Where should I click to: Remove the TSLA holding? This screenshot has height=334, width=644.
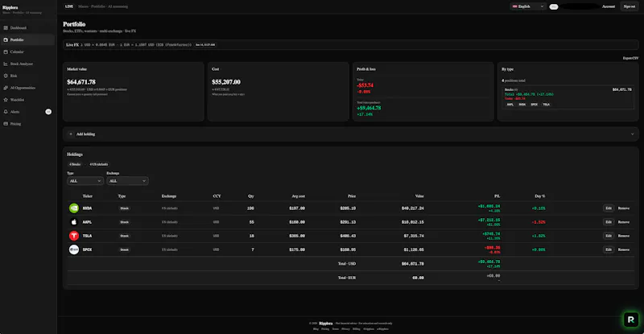(623, 236)
